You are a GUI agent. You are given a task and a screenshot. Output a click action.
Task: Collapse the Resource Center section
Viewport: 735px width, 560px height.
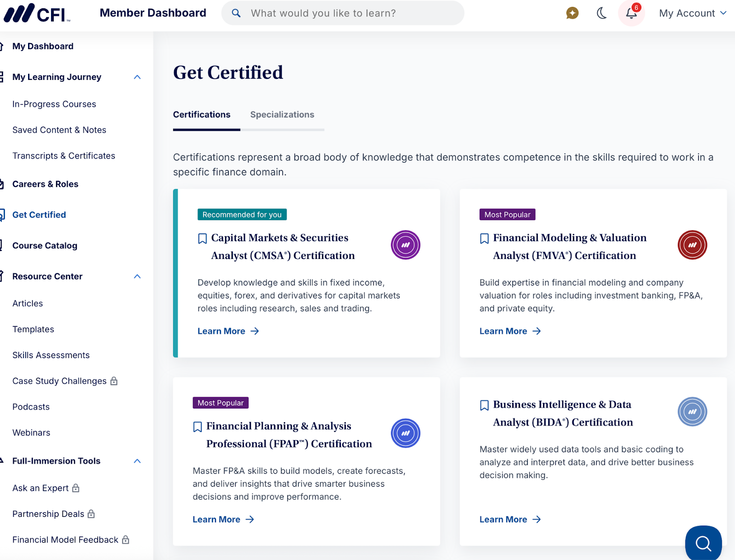(137, 276)
